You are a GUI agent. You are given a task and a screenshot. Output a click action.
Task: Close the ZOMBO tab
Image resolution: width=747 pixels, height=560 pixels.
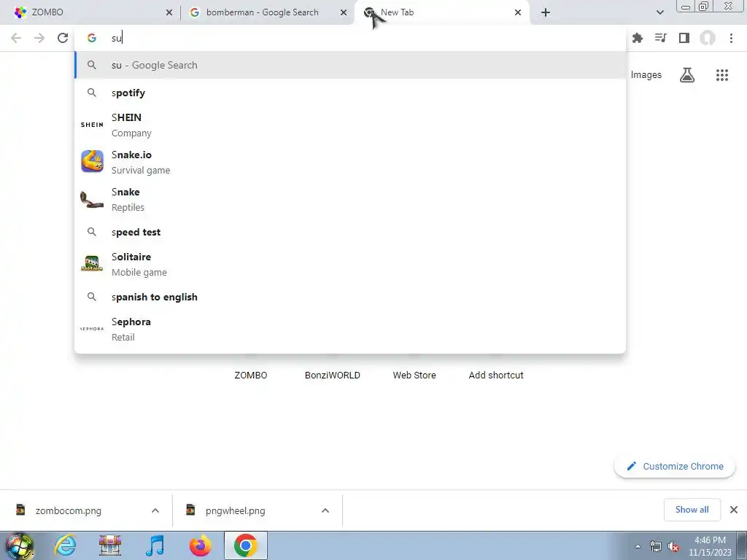(169, 12)
